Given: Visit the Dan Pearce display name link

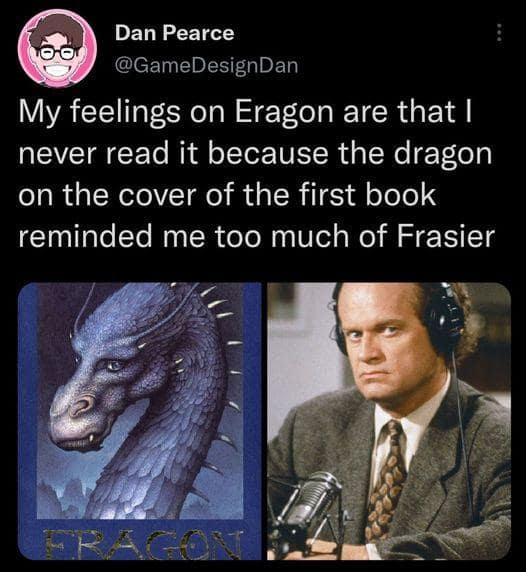Looking at the screenshot, I should tap(174, 33).
